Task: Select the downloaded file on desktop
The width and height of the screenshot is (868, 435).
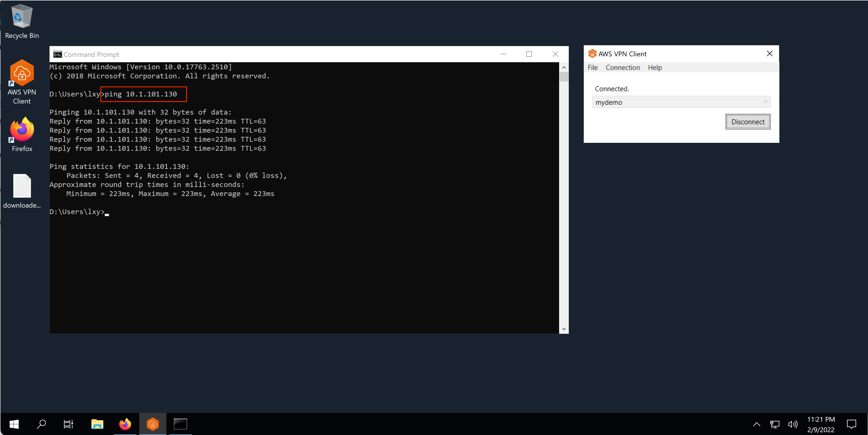Action: [22, 191]
